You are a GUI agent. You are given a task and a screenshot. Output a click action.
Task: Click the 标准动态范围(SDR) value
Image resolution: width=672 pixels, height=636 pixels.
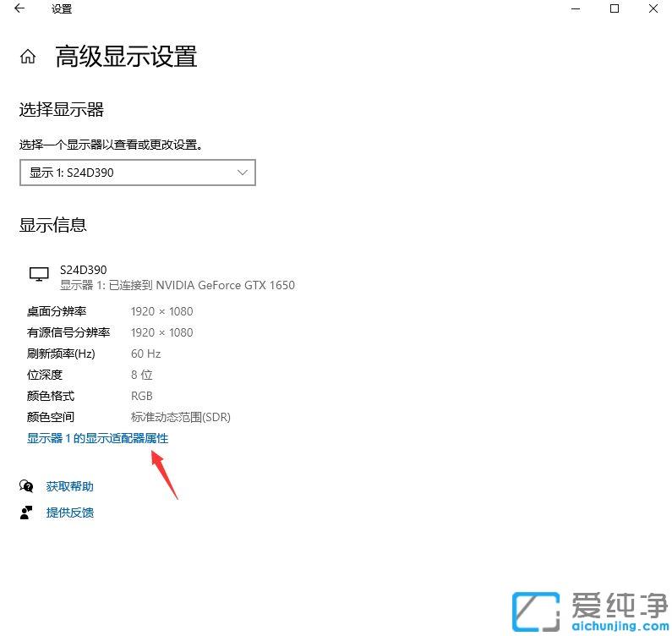click(181, 417)
